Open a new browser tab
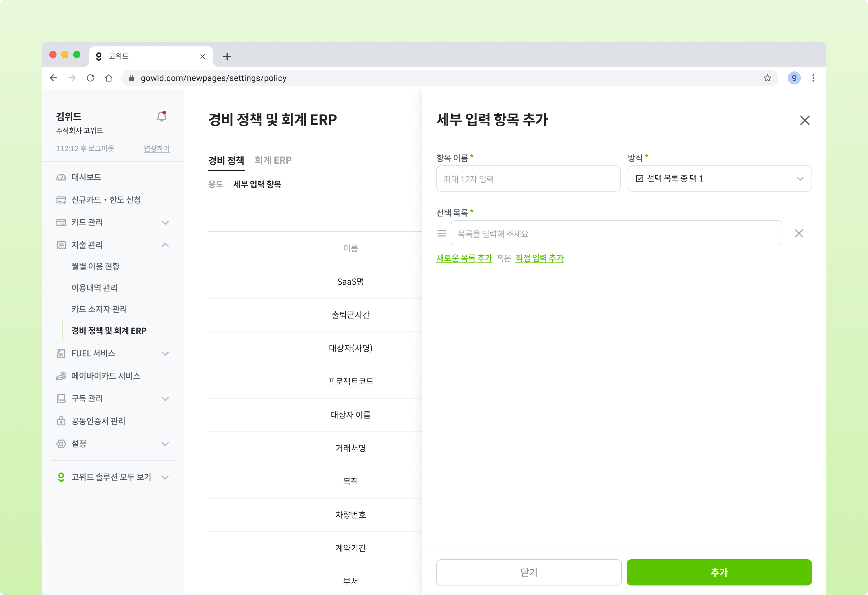This screenshot has height=595, width=868. click(227, 57)
